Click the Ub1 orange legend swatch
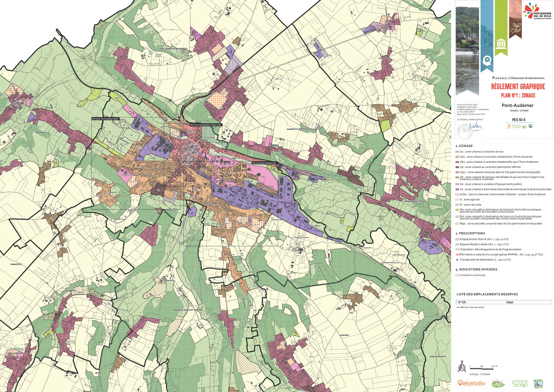The width and height of the screenshot is (554, 392). pos(457,157)
